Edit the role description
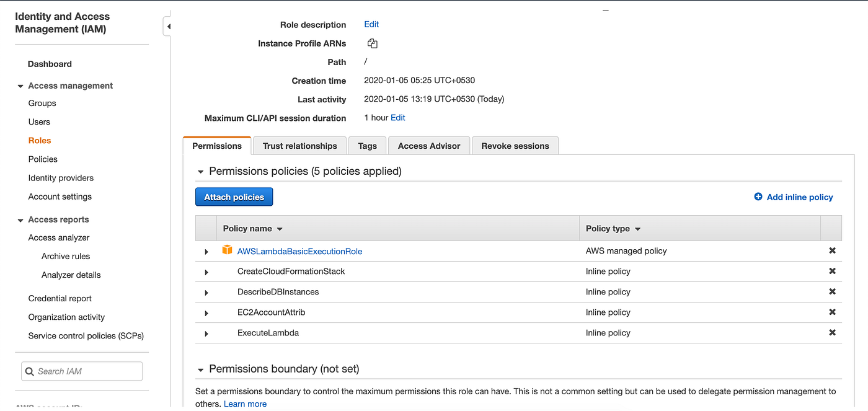This screenshot has width=868, height=411. coord(371,24)
